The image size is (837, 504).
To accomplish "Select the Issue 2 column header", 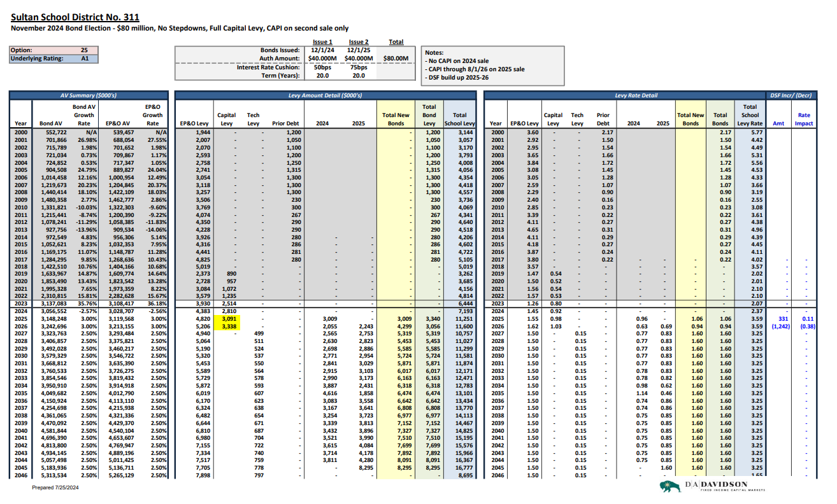I will [359, 42].
